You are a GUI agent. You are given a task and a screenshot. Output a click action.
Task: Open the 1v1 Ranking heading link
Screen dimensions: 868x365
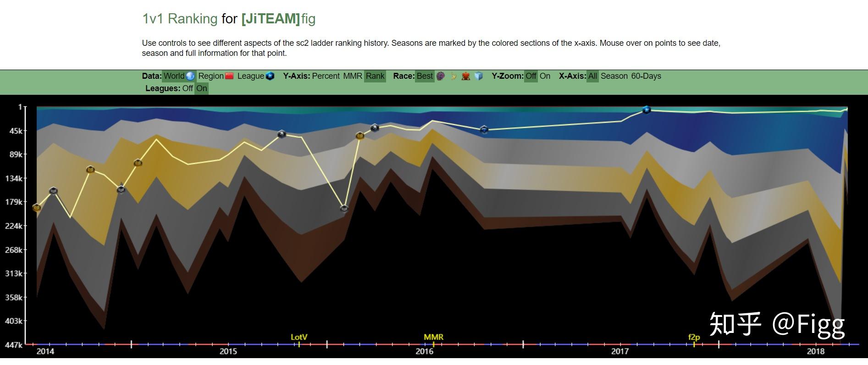(x=180, y=19)
